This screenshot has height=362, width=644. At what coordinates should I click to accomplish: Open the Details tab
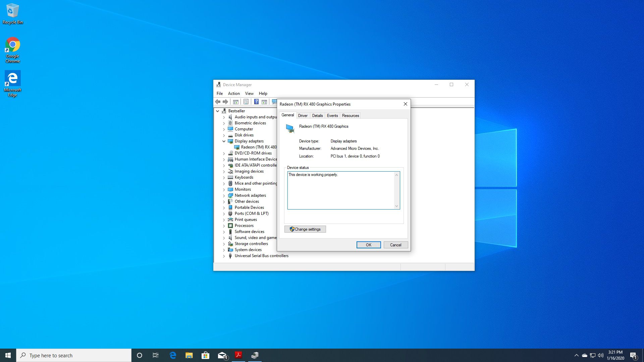point(317,115)
